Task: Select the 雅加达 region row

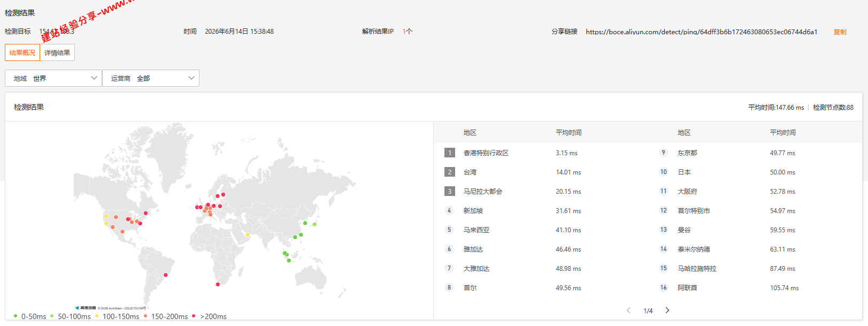Action: (541, 249)
